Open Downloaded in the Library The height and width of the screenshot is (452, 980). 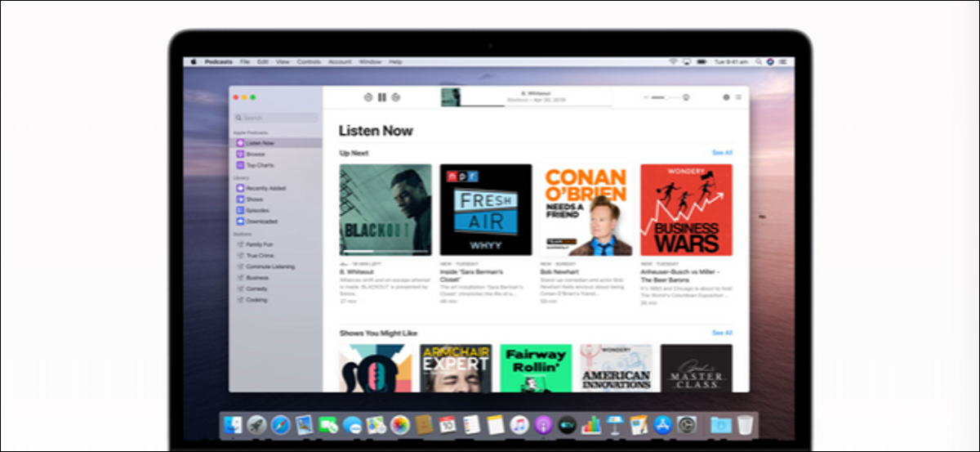(x=276, y=222)
